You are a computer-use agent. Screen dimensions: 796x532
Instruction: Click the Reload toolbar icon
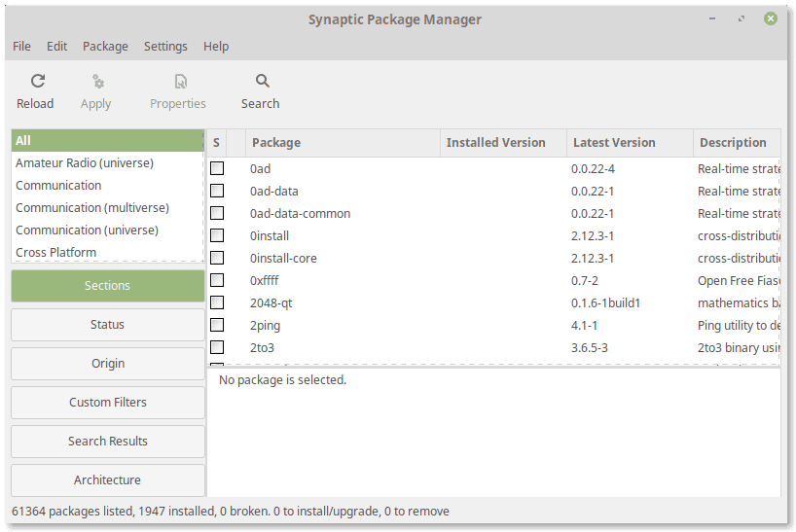click(38, 81)
